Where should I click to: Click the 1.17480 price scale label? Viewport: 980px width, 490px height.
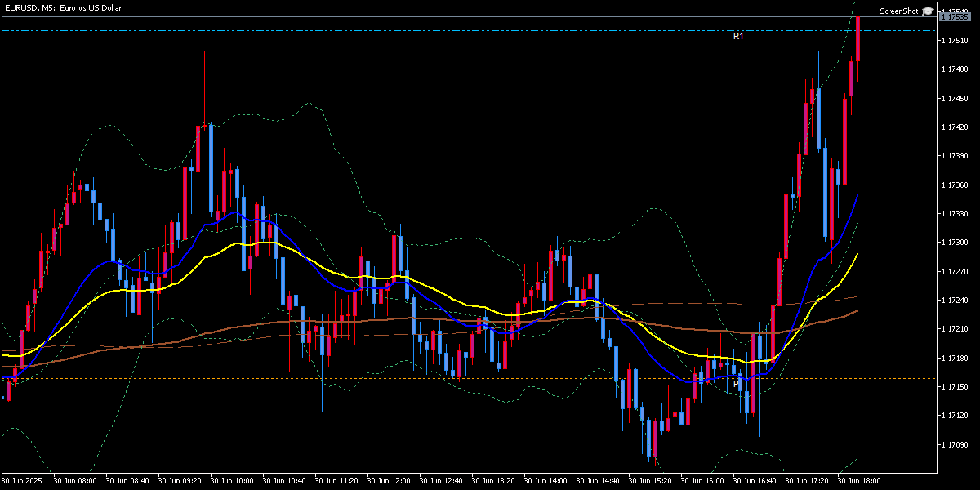954,69
